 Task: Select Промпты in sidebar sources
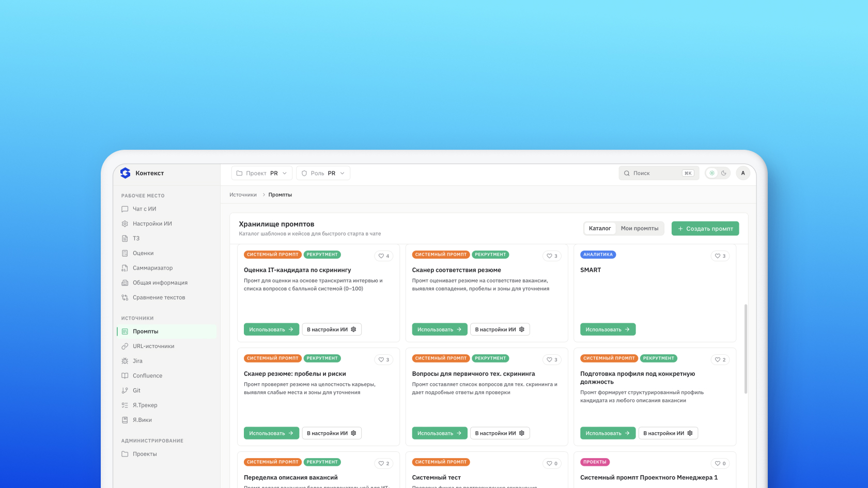coord(167,332)
